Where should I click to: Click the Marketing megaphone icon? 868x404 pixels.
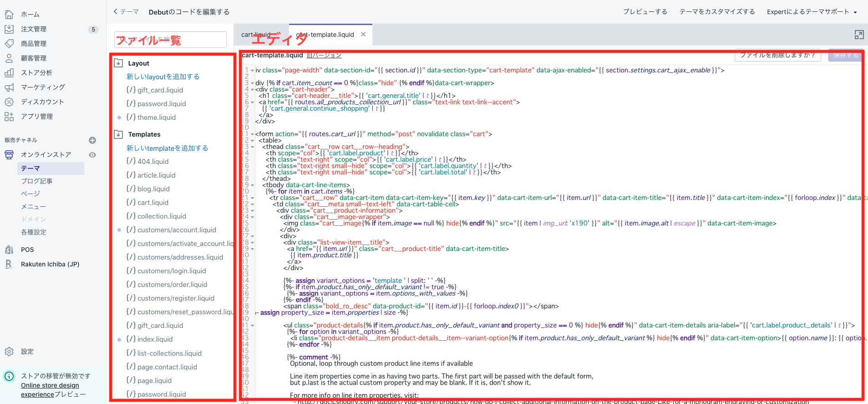tap(9, 87)
